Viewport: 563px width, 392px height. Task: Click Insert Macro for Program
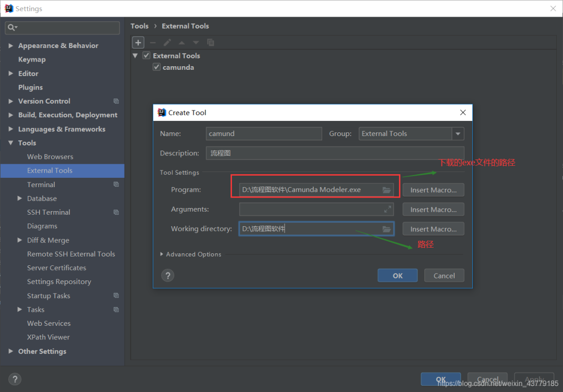click(x=433, y=190)
